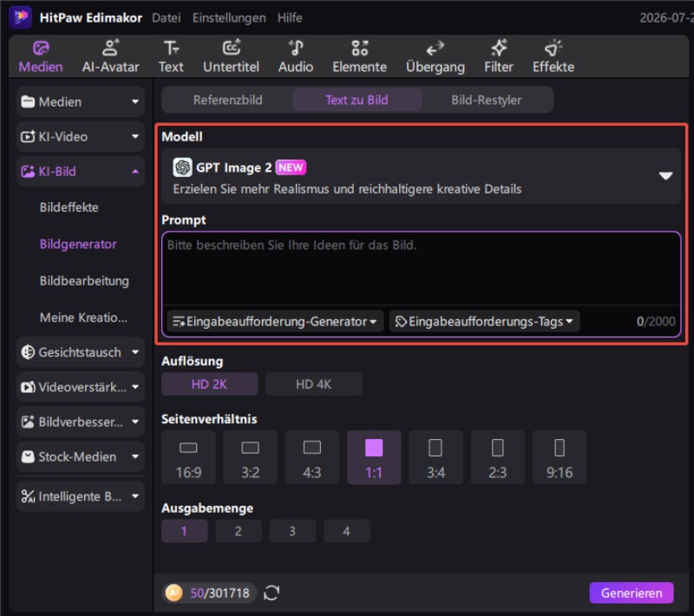Open Bildeffekte in the sidebar

69,207
